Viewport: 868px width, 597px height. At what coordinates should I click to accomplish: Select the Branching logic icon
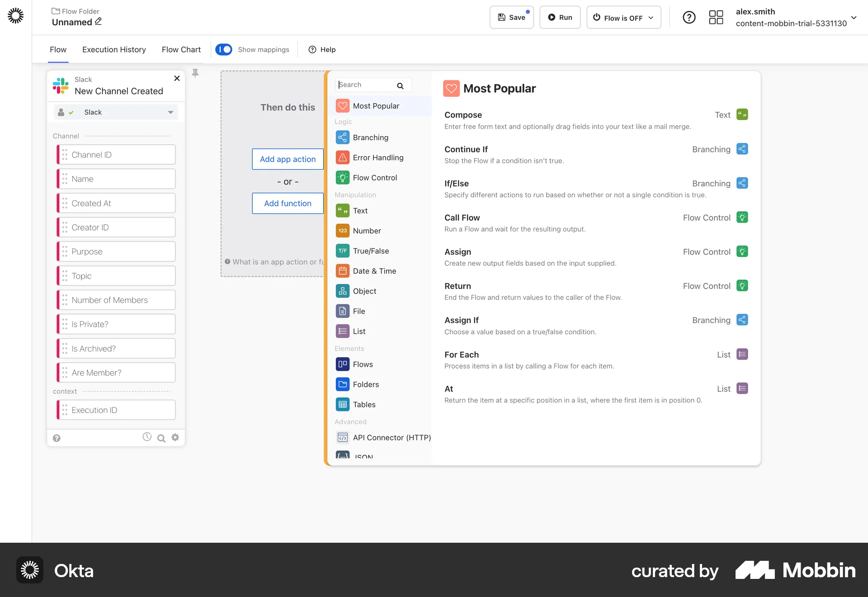(342, 137)
